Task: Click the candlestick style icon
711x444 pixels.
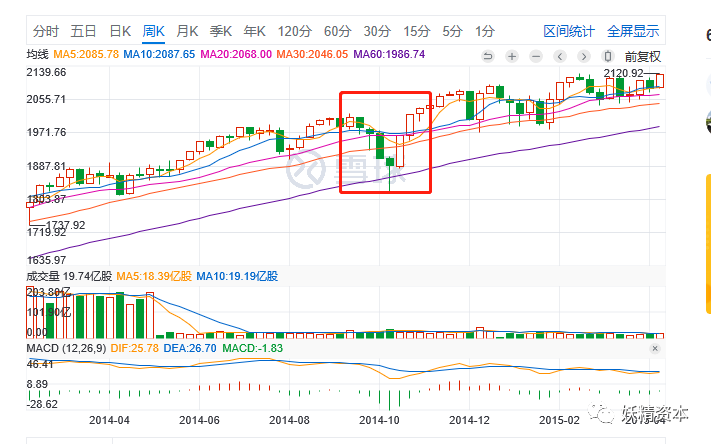Action: coord(606,56)
